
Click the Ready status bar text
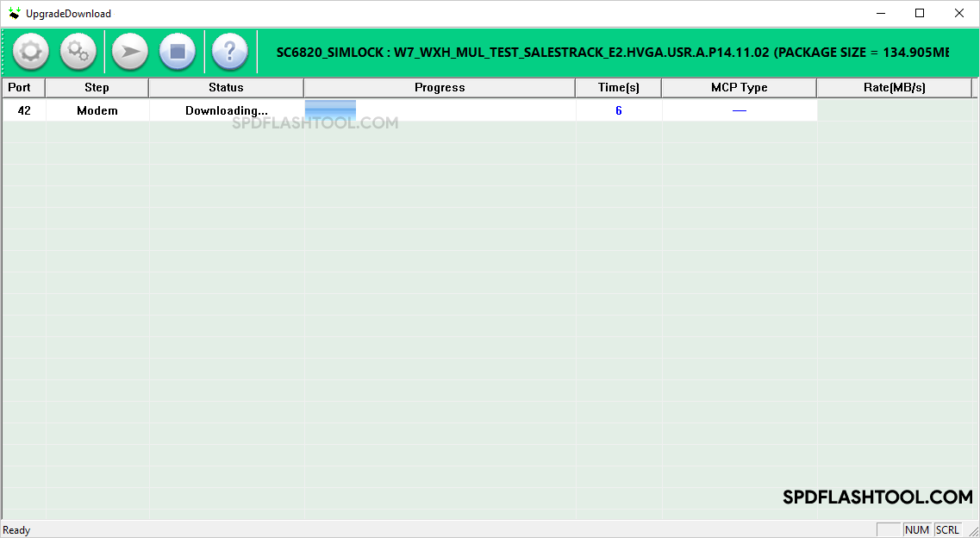tap(16, 530)
